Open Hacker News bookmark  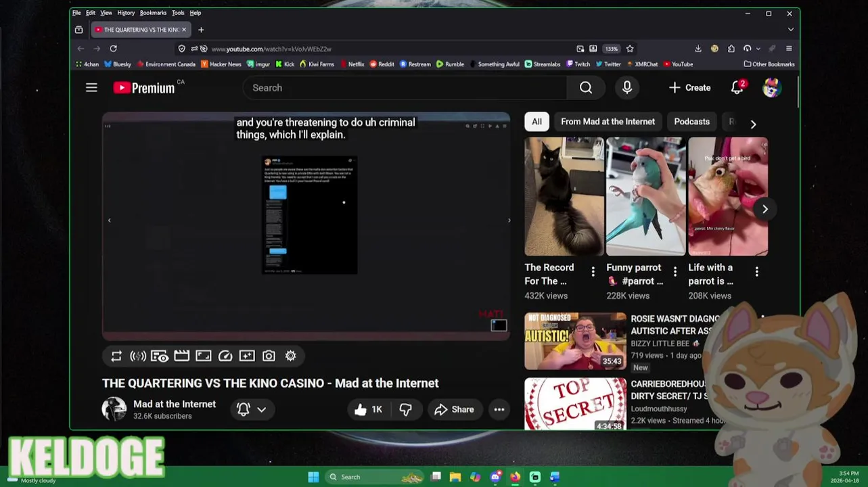pyautogui.click(x=221, y=64)
